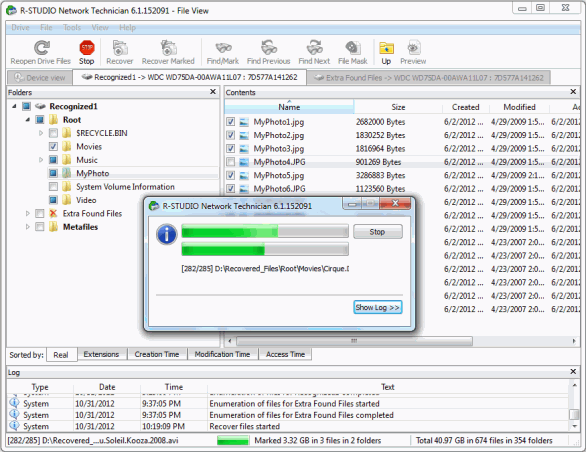Select System Volume Information folder

click(125, 187)
